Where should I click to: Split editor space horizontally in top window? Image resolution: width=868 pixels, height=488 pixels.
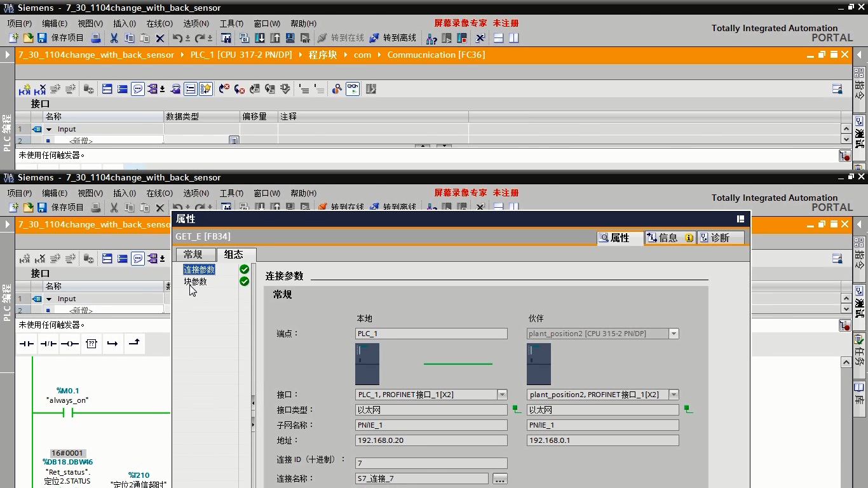click(x=499, y=38)
